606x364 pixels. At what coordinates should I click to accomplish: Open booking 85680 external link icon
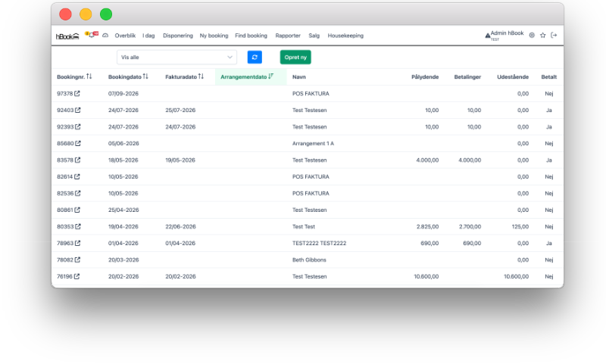point(78,143)
